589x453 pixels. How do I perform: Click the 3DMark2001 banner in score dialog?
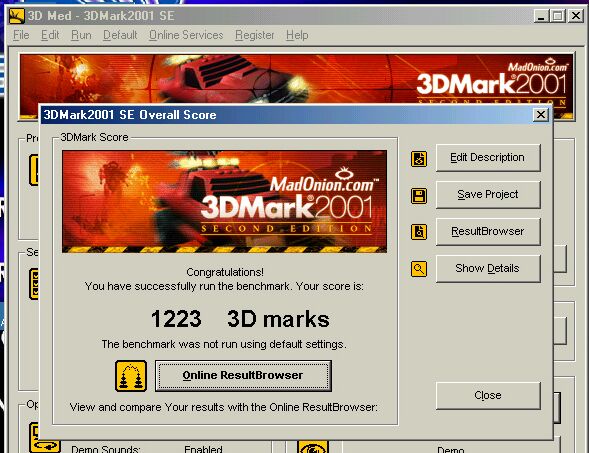pos(224,202)
